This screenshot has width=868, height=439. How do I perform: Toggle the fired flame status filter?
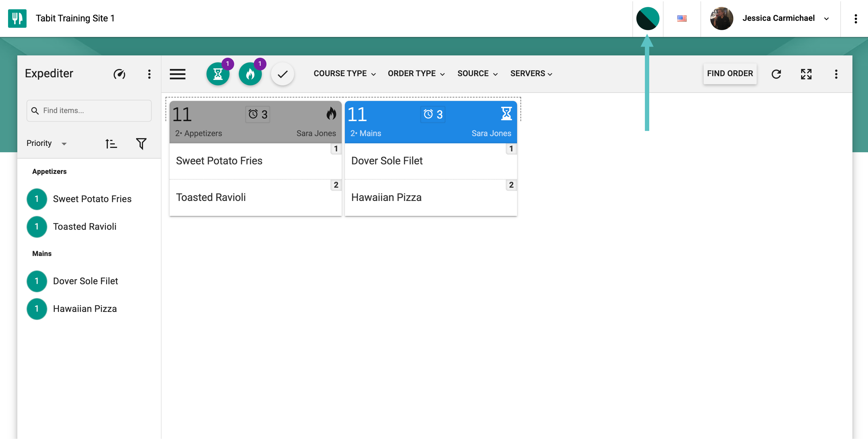point(250,74)
